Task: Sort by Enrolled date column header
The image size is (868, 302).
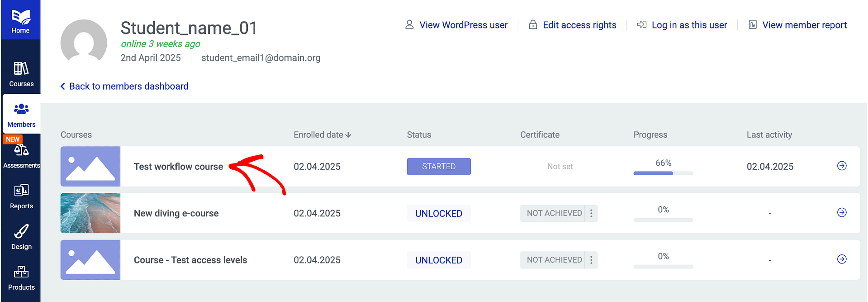Action: (x=322, y=135)
